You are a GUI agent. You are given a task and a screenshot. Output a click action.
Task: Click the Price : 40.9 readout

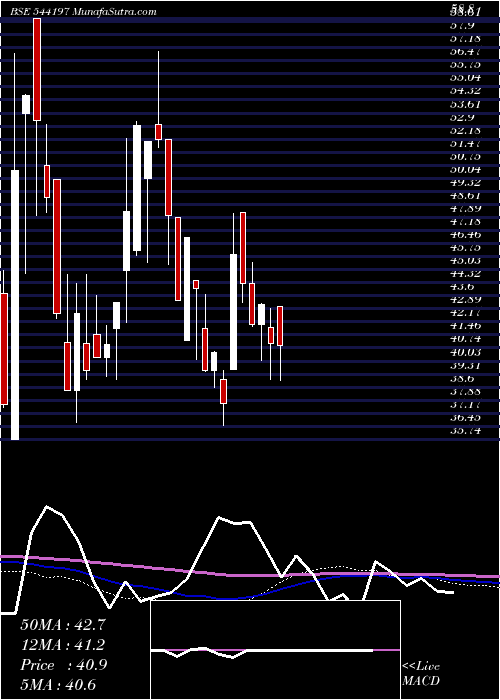click(x=63, y=665)
